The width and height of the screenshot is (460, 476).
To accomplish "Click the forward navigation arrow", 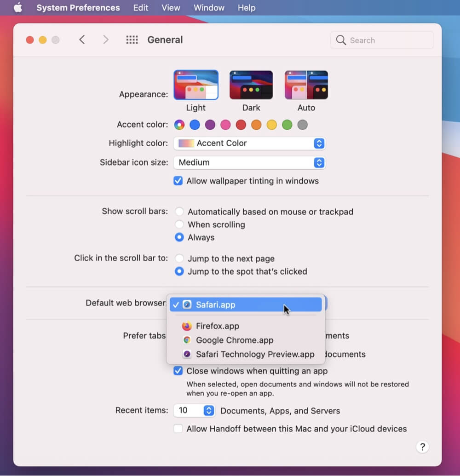I will click(106, 40).
